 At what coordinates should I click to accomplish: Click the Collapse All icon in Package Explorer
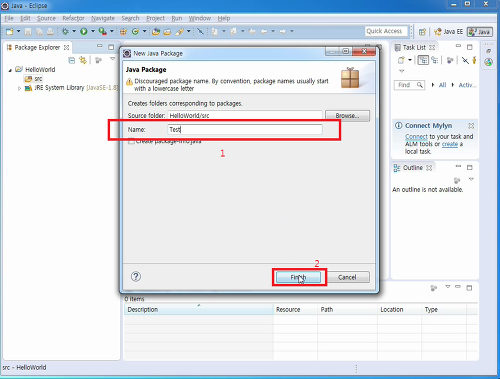71,60
